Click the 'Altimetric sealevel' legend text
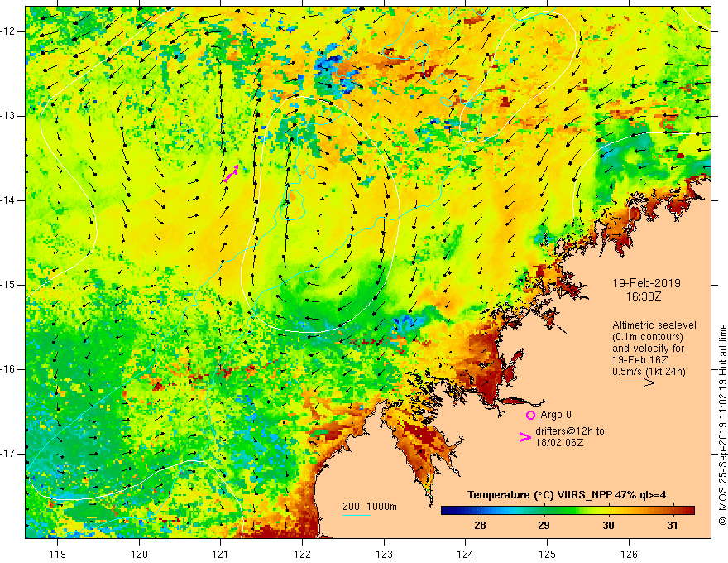Image resolution: width=728 pixels, height=563 pixels. [654, 325]
